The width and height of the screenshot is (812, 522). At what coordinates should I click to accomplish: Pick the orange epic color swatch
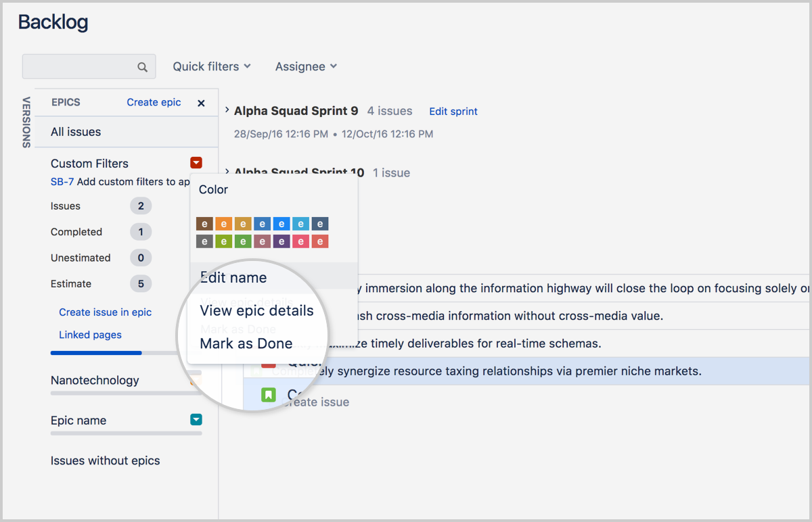click(x=223, y=223)
